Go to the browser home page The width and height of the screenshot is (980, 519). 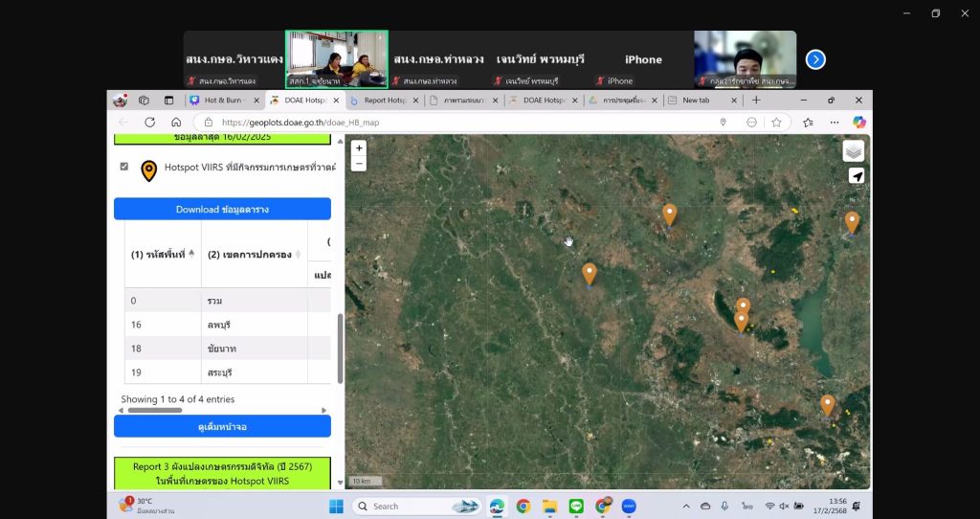coord(176,123)
